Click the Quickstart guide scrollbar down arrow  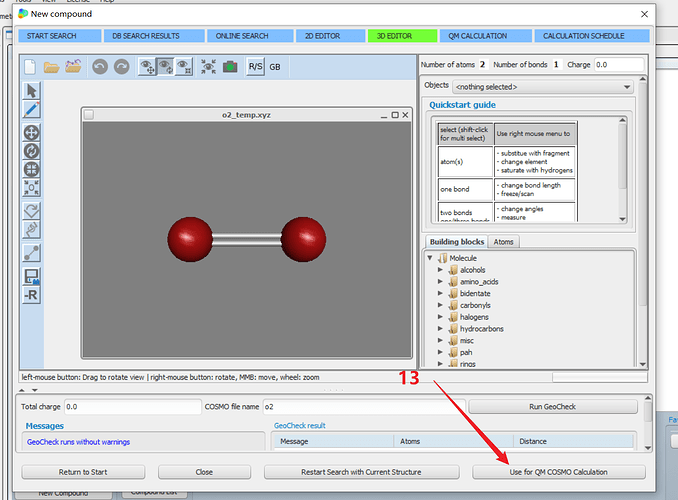[623, 219]
